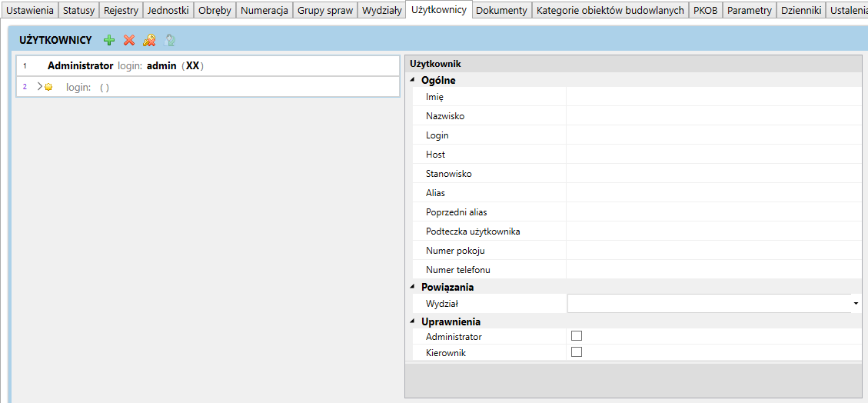This screenshot has height=403, width=868.
Task: Open the Dzienniki tab
Action: [800, 10]
